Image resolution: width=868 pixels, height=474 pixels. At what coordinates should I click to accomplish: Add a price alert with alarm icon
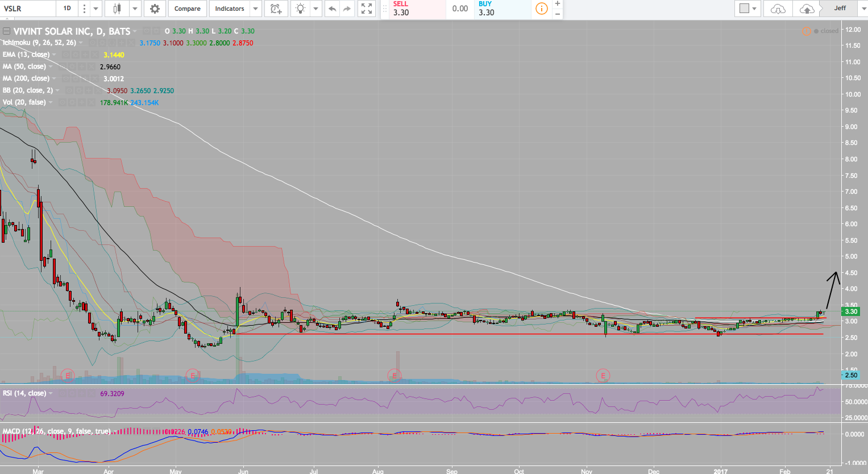pyautogui.click(x=276, y=9)
